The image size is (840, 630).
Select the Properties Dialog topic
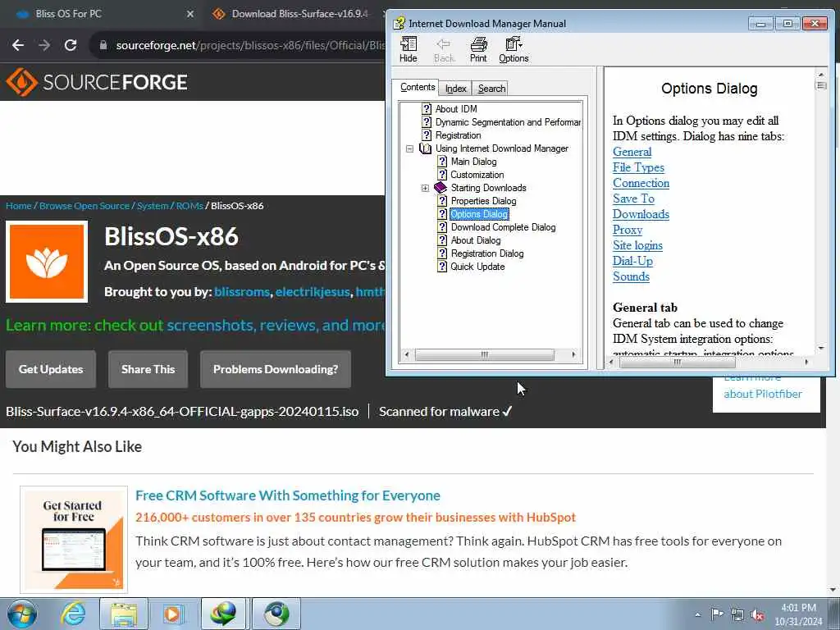(484, 201)
